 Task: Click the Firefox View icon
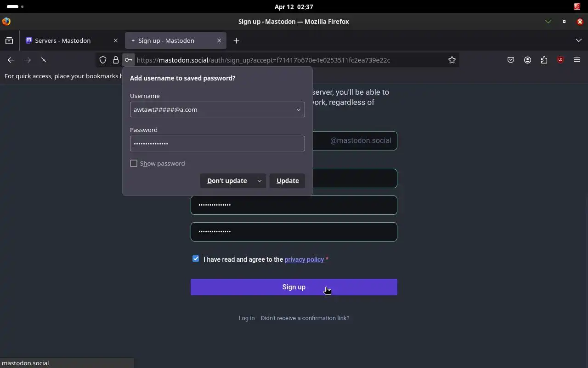coord(9,40)
